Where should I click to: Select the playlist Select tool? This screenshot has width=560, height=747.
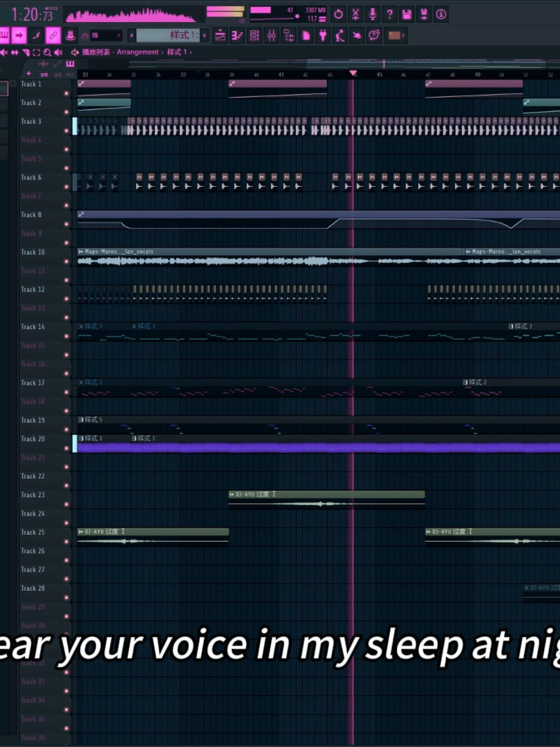26,53
